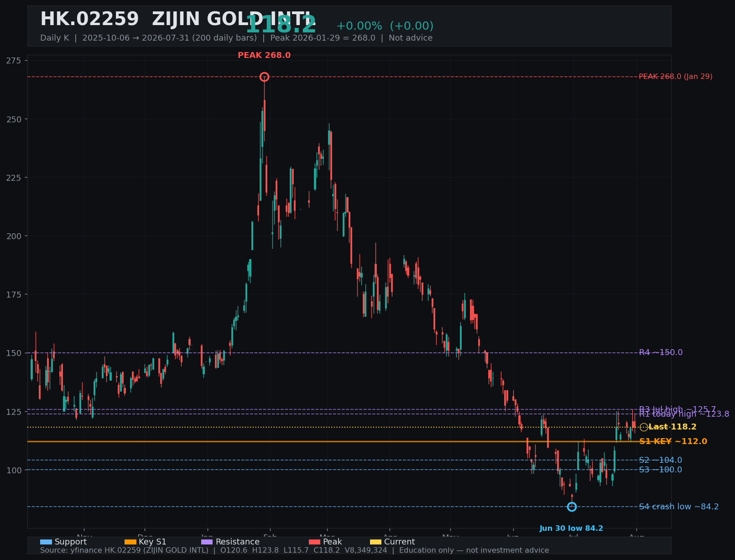Click the 'R1 today high ~123.8' label
The height and width of the screenshot is (560, 735).
[684, 414]
